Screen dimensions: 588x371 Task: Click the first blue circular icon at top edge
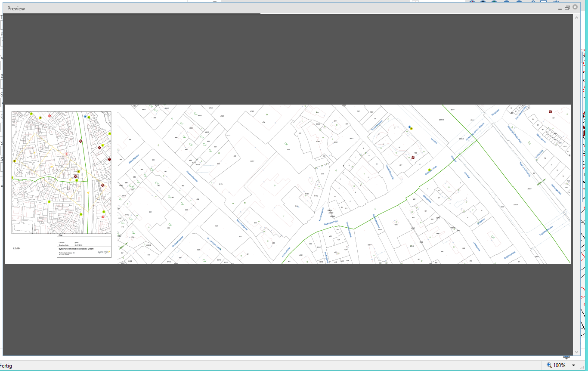click(507, 2)
